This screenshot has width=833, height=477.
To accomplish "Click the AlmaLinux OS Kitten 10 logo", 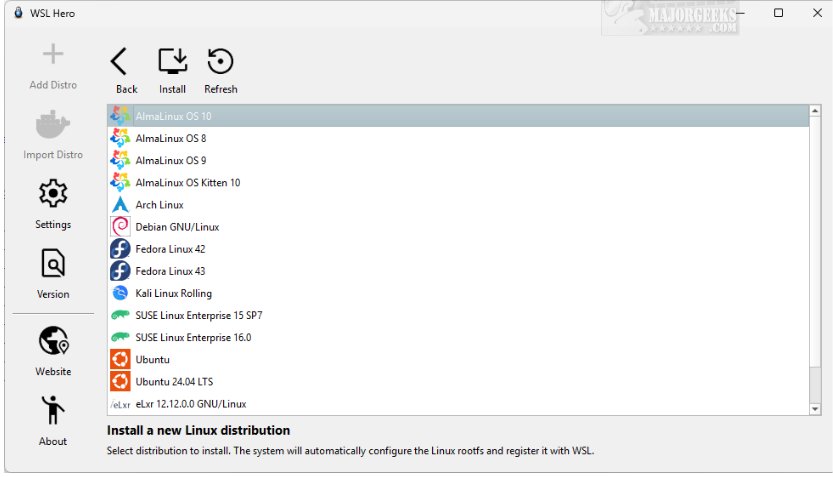I will 120,182.
